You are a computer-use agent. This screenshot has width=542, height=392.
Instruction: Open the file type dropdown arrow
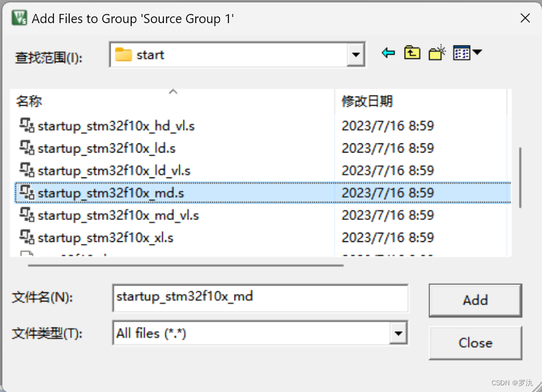(x=398, y=333)
